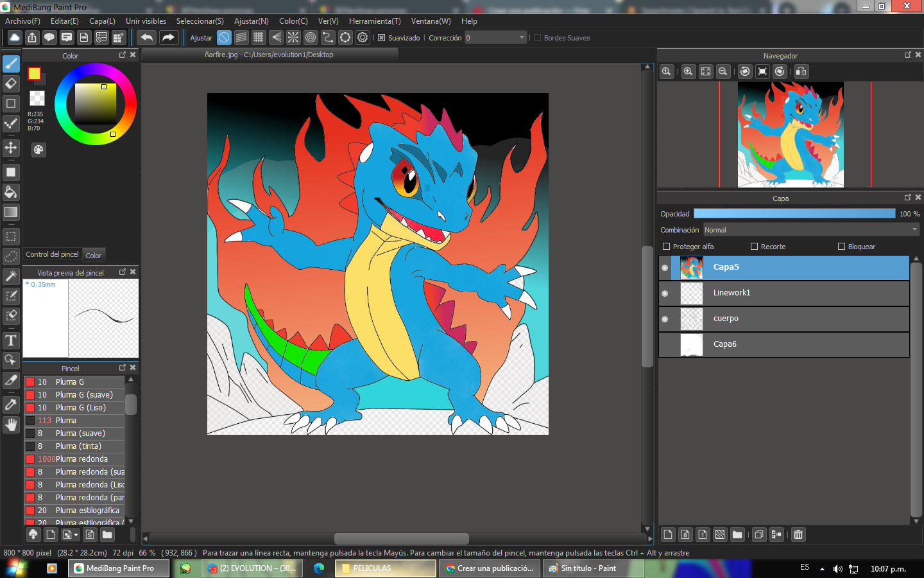Select the Gradient tool

pyautogui.click(x=11, y=212)
